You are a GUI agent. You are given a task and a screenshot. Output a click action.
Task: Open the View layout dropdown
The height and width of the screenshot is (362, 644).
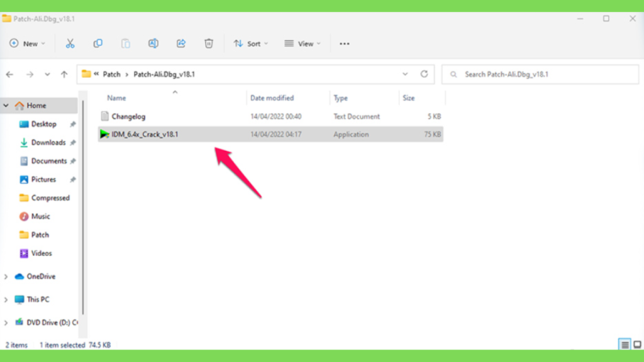pyautogui.click(x=303, y=43)
